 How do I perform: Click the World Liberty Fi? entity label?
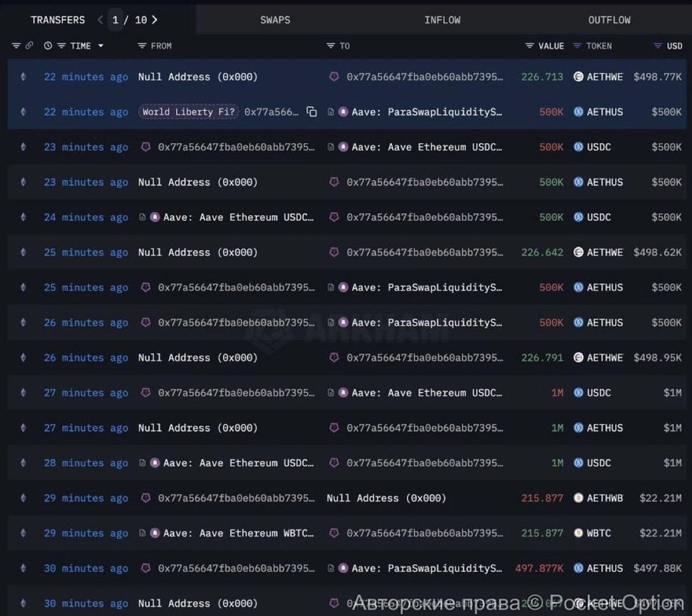[188, 112]
